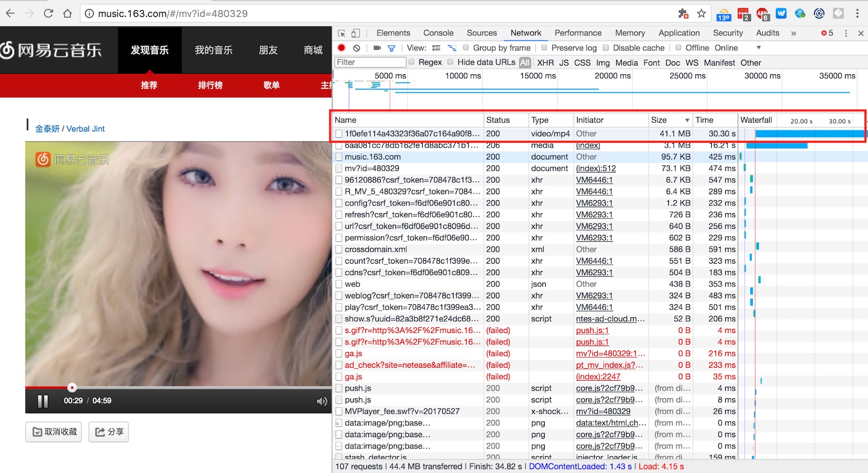Expand more DevTools tabs with the chevron
Screen dimensions: 868x473
(794, 33)
